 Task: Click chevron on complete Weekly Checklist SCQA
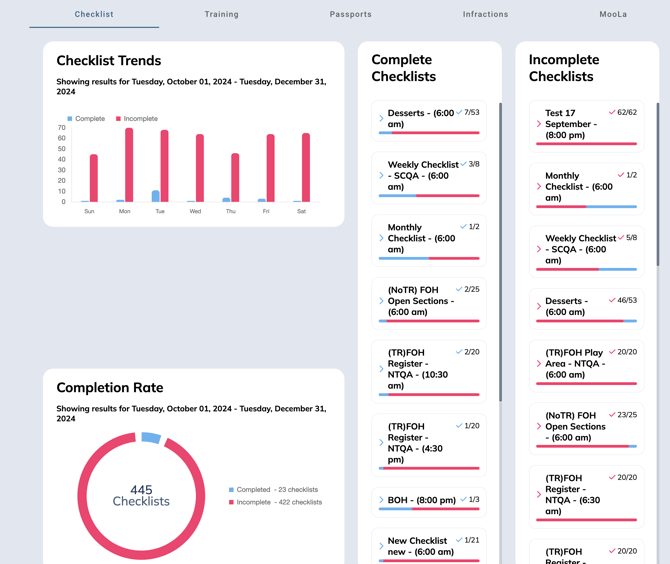pos(382,175)
